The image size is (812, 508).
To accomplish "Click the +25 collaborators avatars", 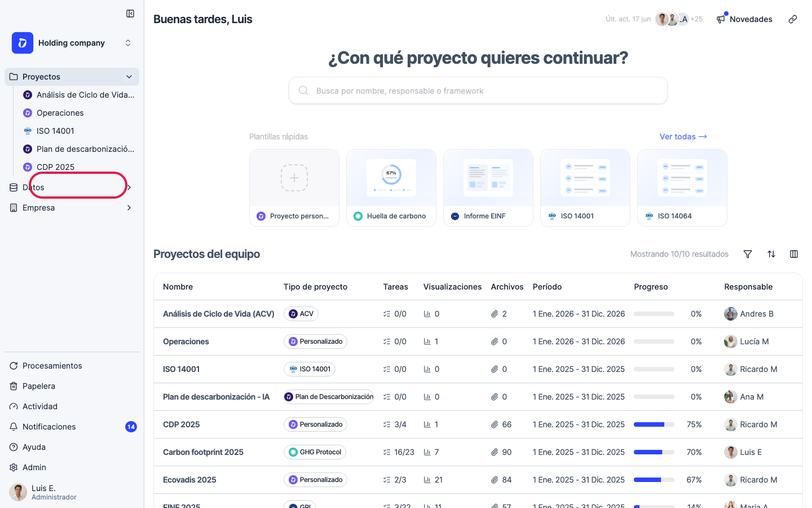I will (x=679, y=19).
